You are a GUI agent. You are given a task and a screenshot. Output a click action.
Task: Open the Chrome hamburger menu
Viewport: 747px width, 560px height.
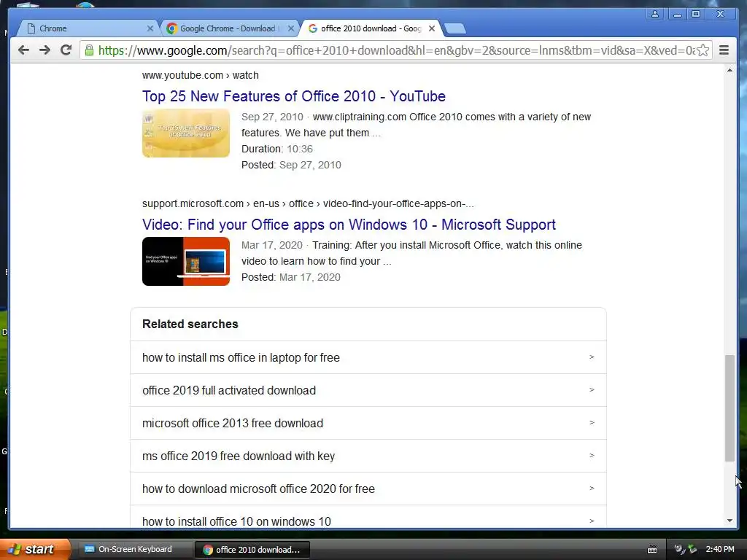coord(724,50)
